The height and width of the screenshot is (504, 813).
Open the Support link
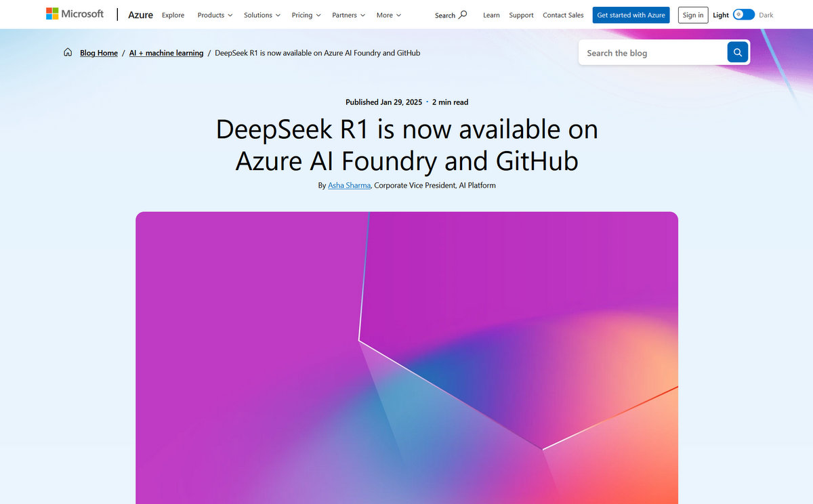click(x=521, y=15)
